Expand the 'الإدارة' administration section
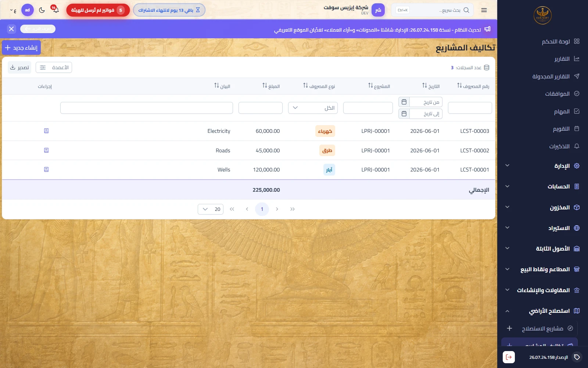The image size is (588, 368). pos(542,166)
